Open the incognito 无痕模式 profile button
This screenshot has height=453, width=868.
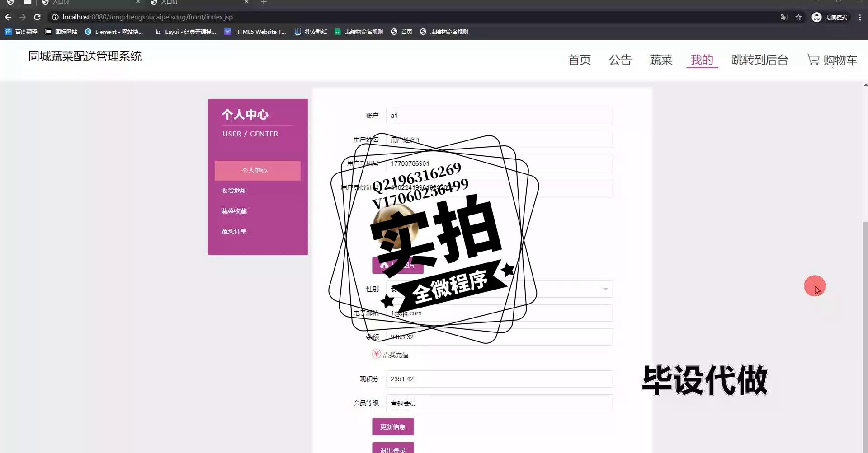(x=830, y=17)
